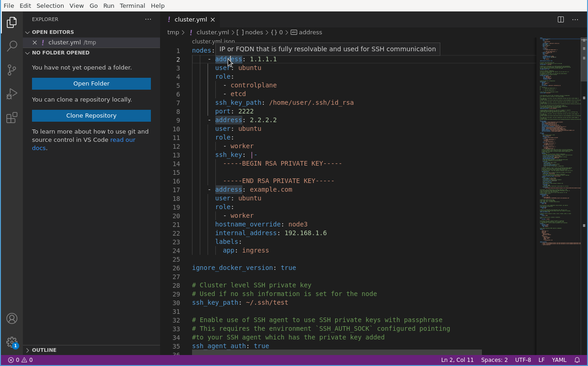Image resolution: width=588 pixels, height=366 pixels.
Task: Click 'ignore_docker_version' key on line 26
Action: click(x=232, y=268)
